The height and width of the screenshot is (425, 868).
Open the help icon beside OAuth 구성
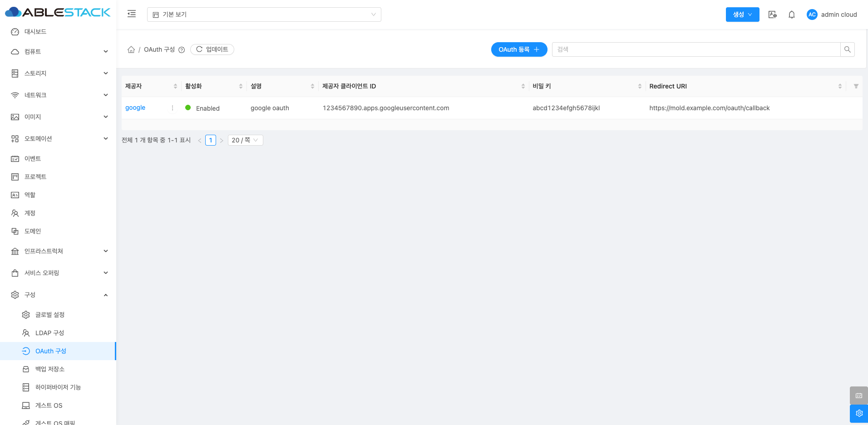click(x=182, y=50)
